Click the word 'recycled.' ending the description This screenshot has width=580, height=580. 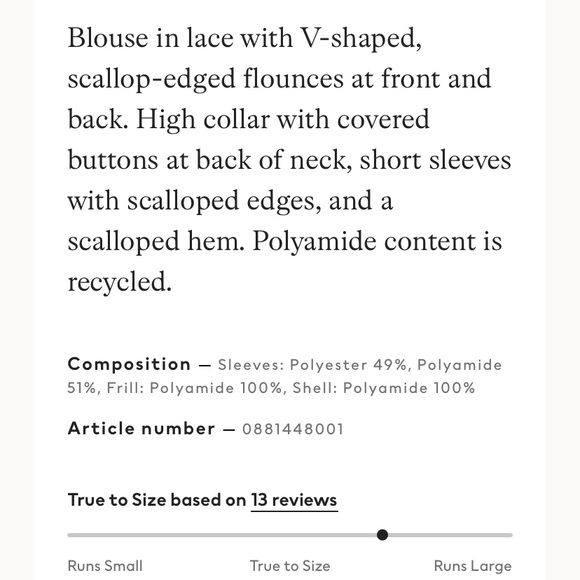[x=120, y=282]
